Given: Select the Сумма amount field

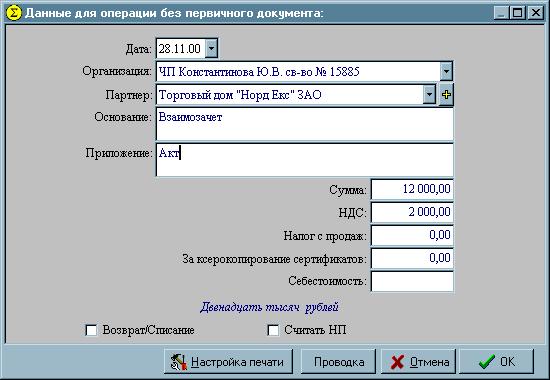Looking at the screenshot, I should point(412,189).
